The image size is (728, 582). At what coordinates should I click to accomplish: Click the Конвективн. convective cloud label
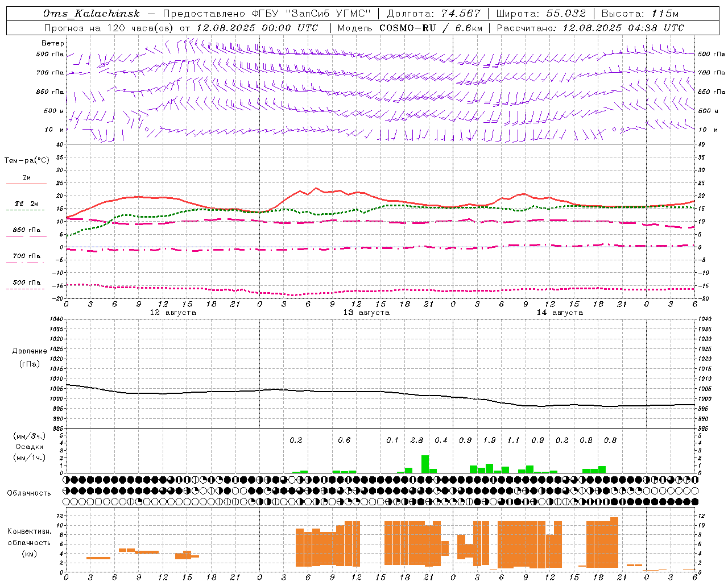coord(29,531)
